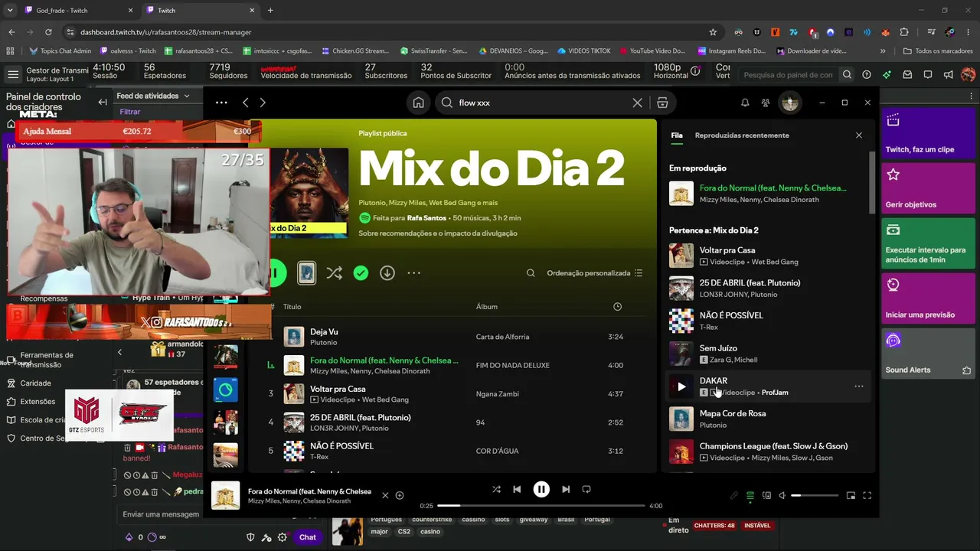Viewport: 980px width, 551px height.
Task: Open the Spotify profile avatar menu
Action: pos(790,103)
